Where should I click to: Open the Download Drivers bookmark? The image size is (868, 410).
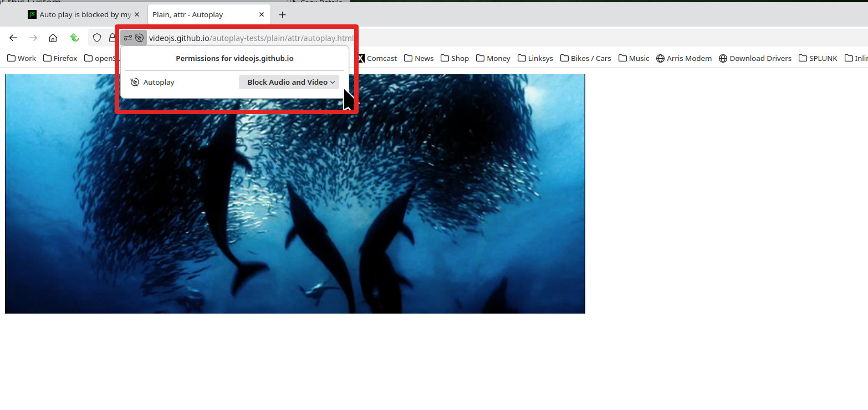click(755, 58)
